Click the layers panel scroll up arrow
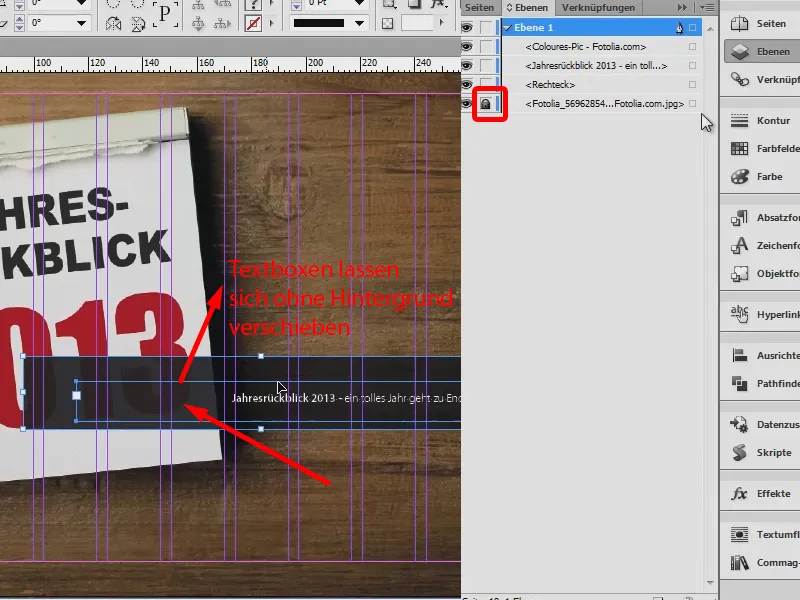800x600 pixels. 710,29
